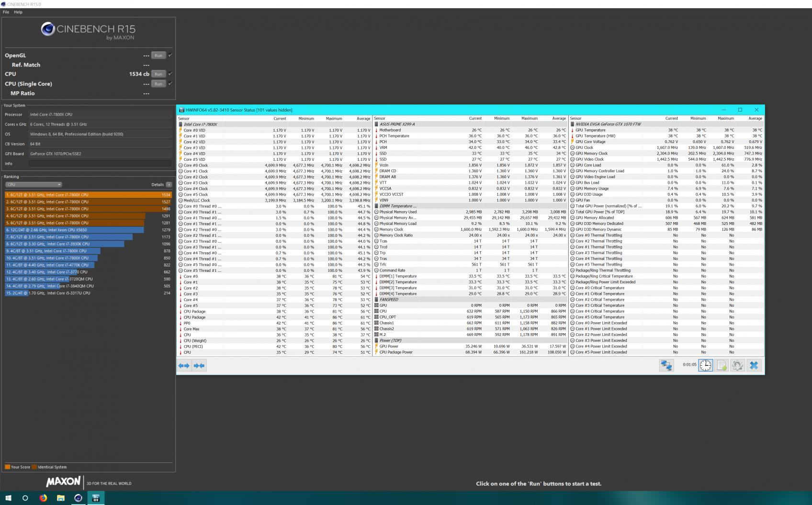Click the DIMM Temperature group icon
The image size is (812, 505).
[376, 206]
